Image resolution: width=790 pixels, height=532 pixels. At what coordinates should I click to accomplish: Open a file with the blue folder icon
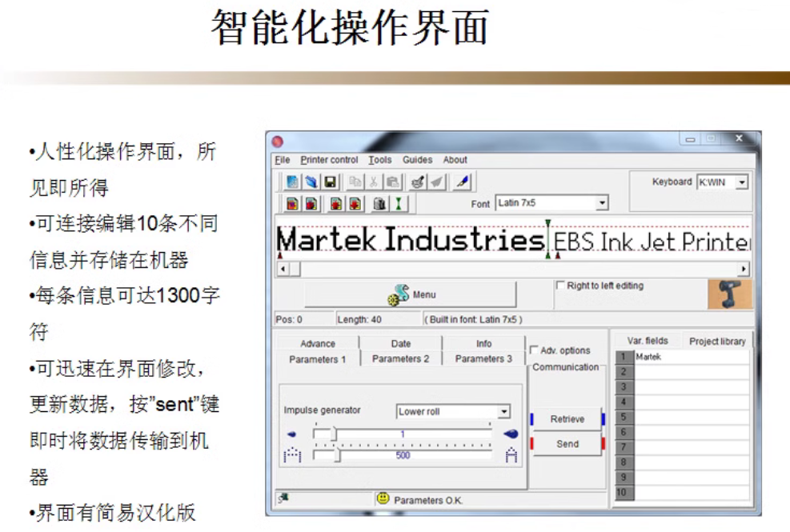click(x=311, y=182)
